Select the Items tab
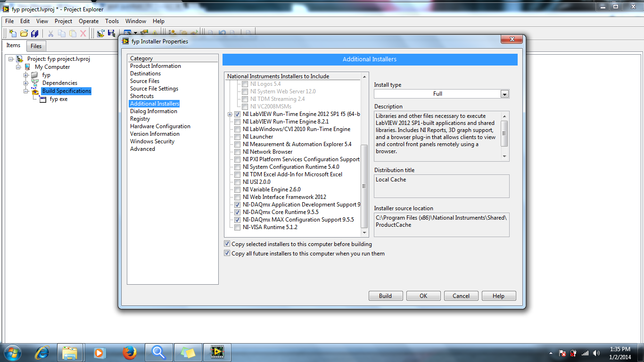The width and height of the screenshot is (644, 362). 13,45
